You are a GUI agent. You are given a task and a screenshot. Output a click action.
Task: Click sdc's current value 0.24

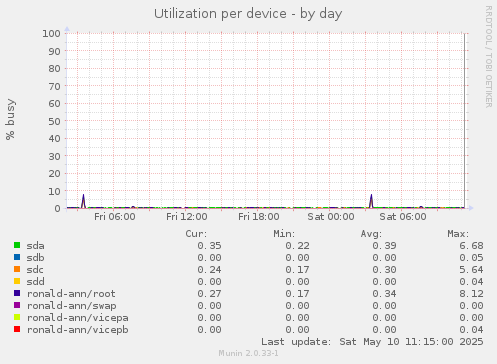[x=209, y=270]
